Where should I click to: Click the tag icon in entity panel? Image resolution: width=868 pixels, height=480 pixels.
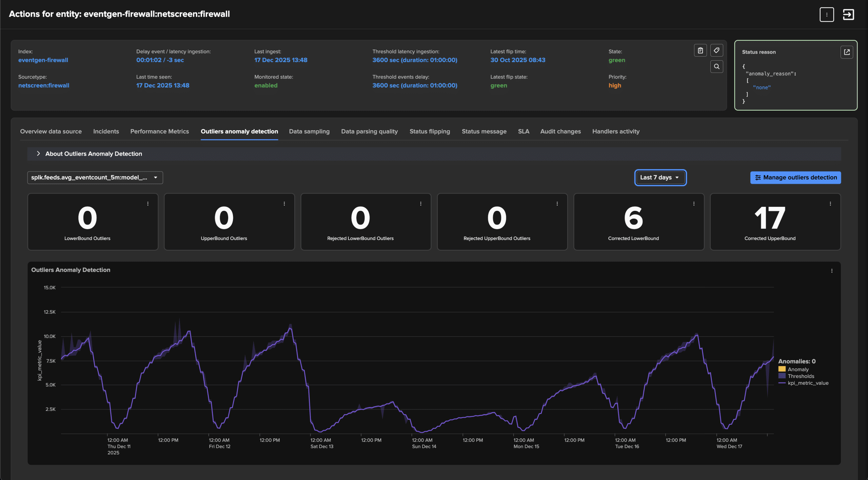716,51
